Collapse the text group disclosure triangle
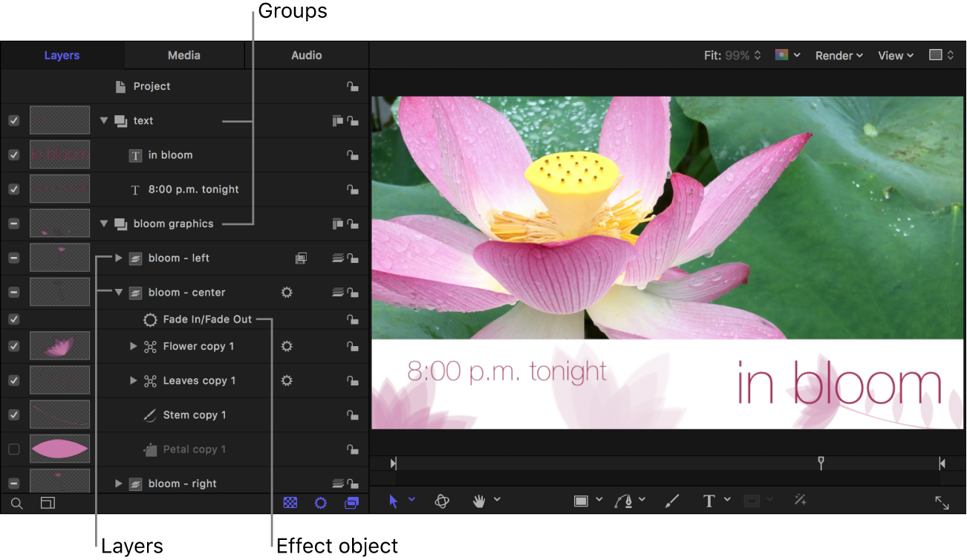967x560 pixels. coord(103,120)
